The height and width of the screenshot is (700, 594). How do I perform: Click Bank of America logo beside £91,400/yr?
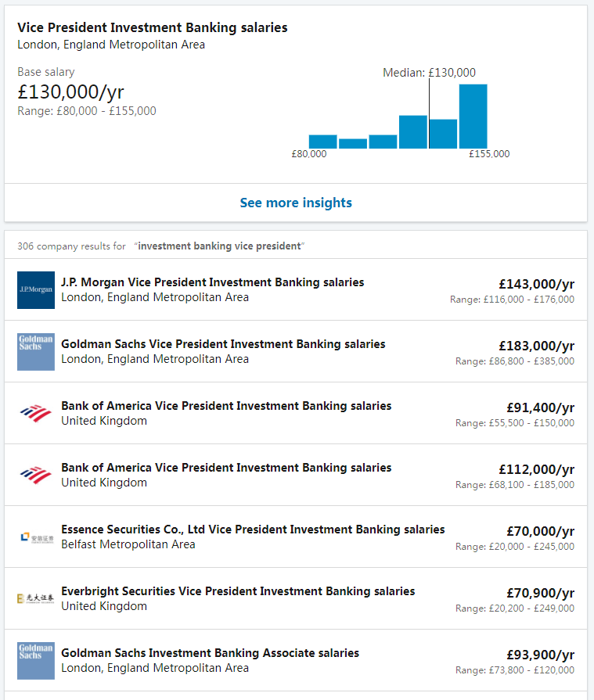[36, 414]
